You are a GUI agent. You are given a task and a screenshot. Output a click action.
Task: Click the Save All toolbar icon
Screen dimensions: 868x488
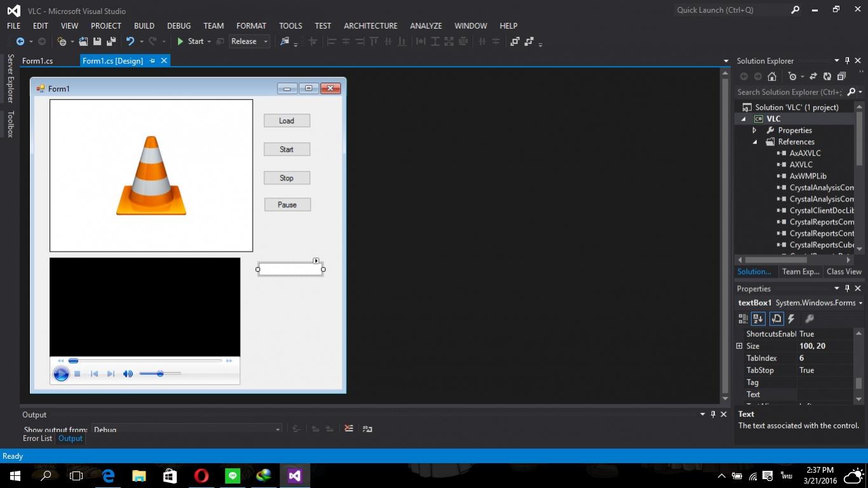(x=111, y=41)
